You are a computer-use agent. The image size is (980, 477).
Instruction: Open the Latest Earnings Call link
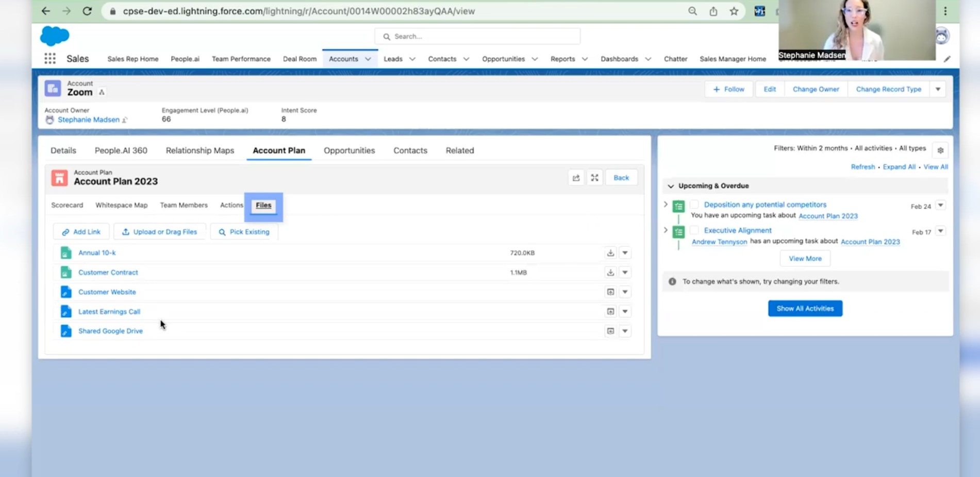click(x=109, y=312)
